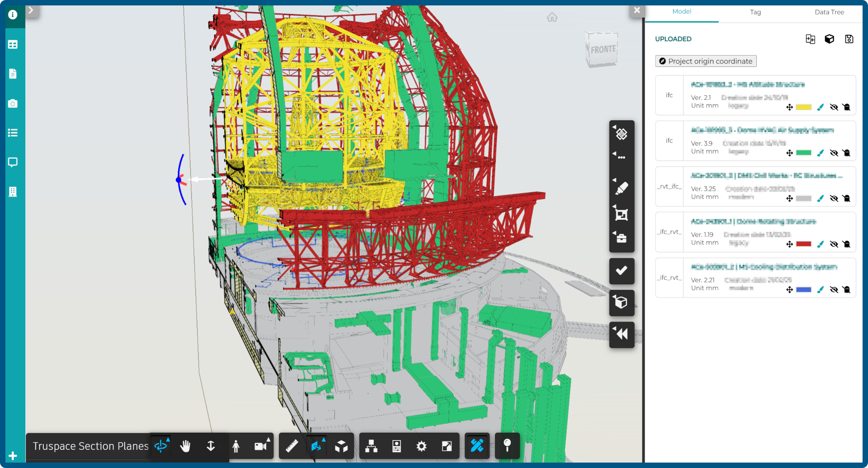Open the chat panel from sidebar
868x468 pixels.
click(12, 162)
